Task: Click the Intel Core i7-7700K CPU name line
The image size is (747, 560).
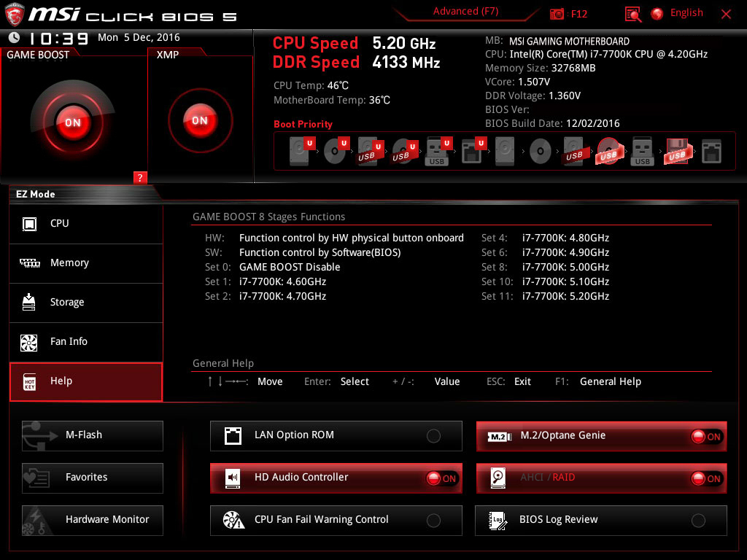Action: tap(596, 54)
